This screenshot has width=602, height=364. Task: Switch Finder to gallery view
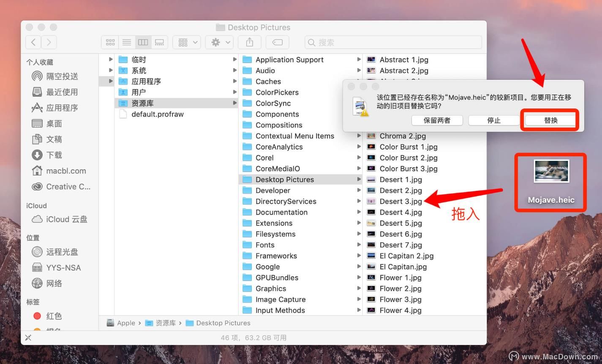[x=159, y=42]
